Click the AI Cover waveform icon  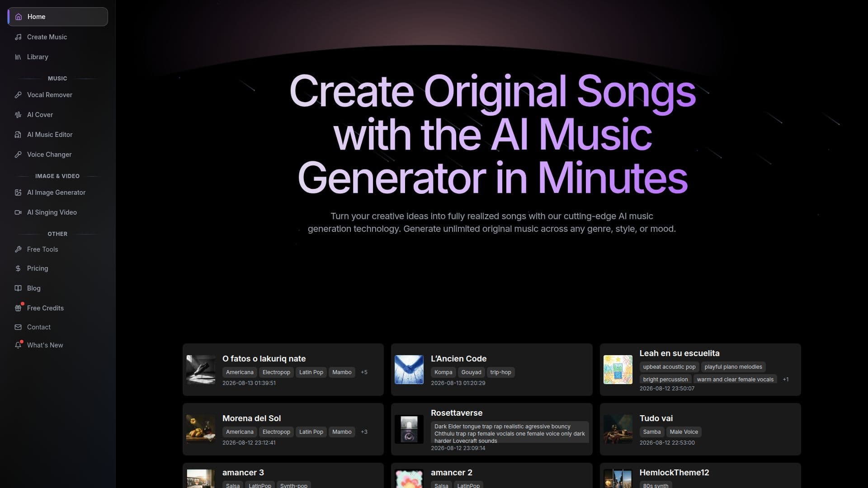18,115
